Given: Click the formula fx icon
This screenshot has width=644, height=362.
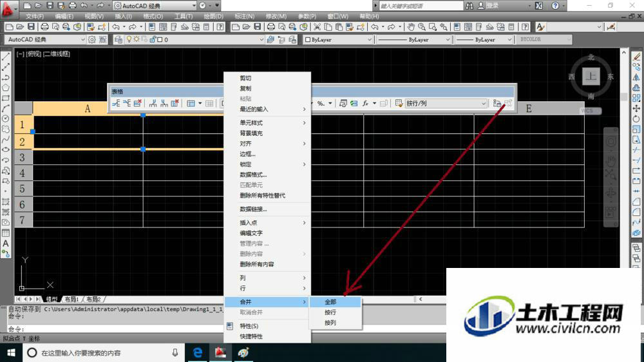Looking at the screenshot, I should pyautogui.click(x=365, y=103).
